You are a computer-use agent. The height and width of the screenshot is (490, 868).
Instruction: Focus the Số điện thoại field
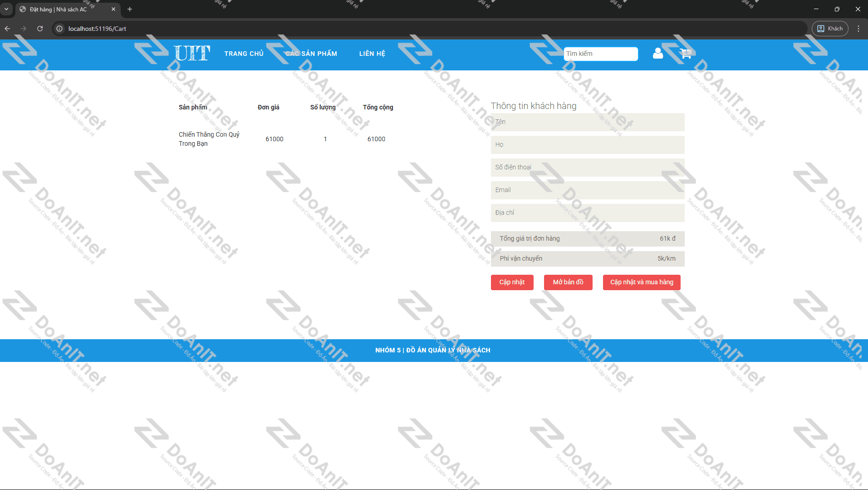point(588,168)
